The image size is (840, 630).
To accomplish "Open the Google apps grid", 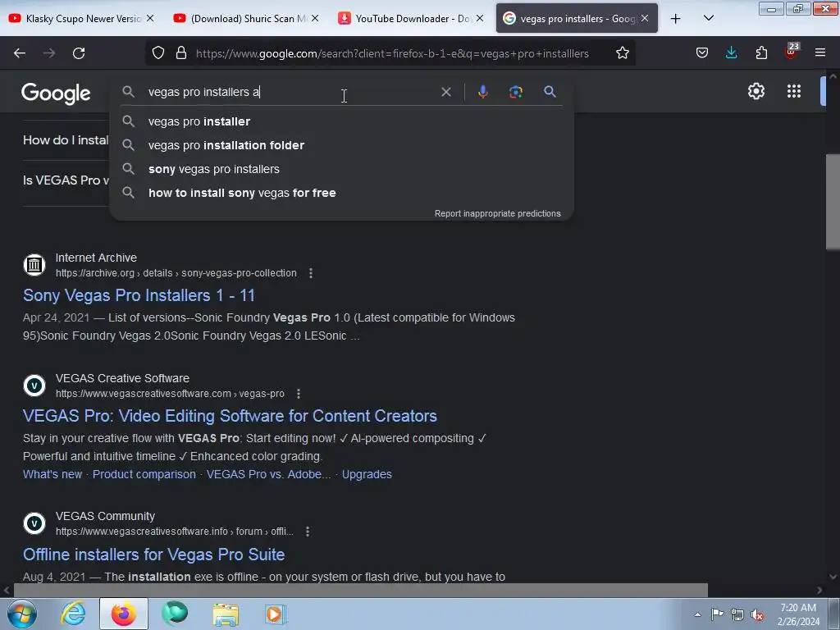I will coord(794,91).
